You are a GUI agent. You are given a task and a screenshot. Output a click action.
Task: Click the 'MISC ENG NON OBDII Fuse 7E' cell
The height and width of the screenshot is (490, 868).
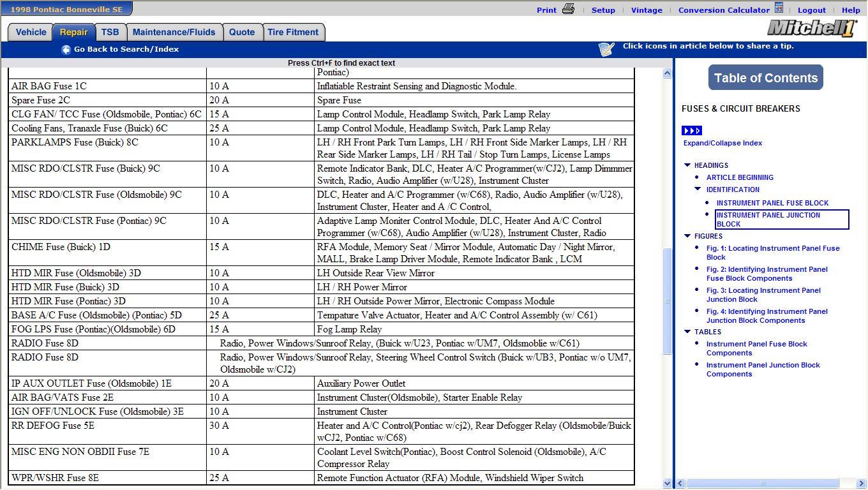[108, 457]
